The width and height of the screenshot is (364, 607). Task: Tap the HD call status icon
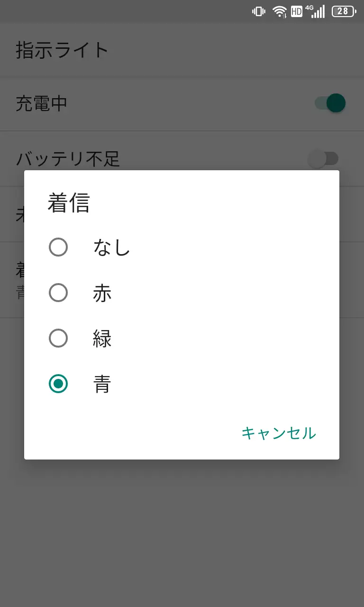[x=297, y=11]
